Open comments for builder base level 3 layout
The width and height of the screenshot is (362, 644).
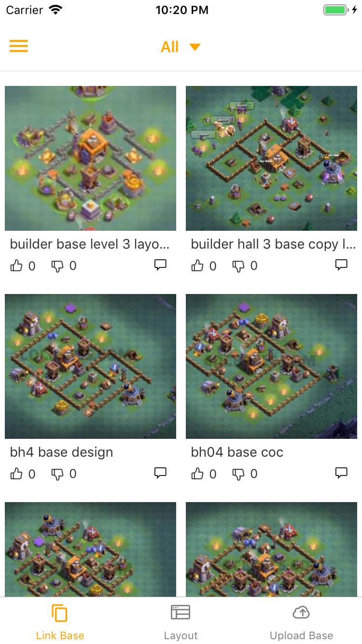[x=160, y=265]
